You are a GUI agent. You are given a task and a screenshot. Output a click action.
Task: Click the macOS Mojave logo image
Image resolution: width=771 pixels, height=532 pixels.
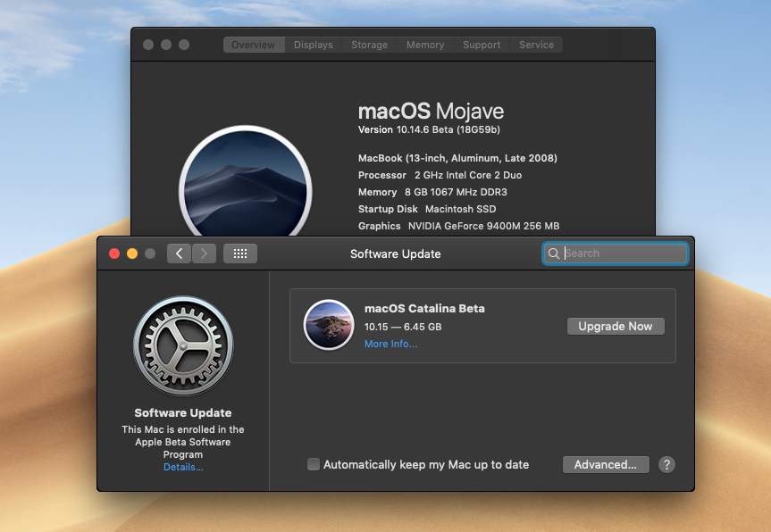coord(246,181)
